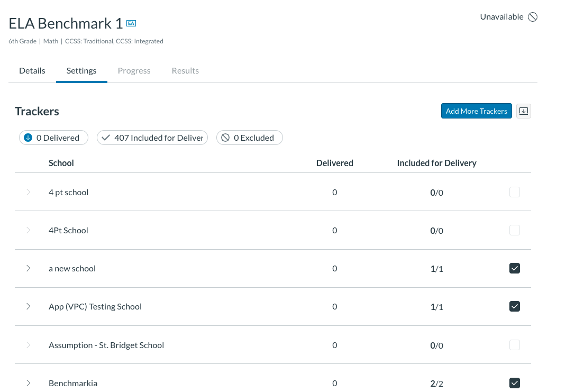Uncheck the delivery checkbox for a new school
Viewport: 566px width, 392px height.
point(514,268)
